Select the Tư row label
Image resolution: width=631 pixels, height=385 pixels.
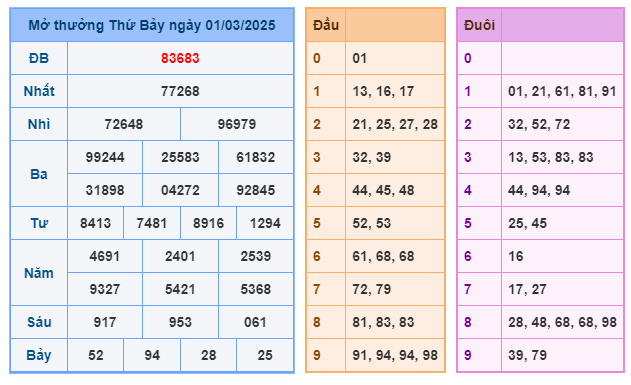[39, 223]
